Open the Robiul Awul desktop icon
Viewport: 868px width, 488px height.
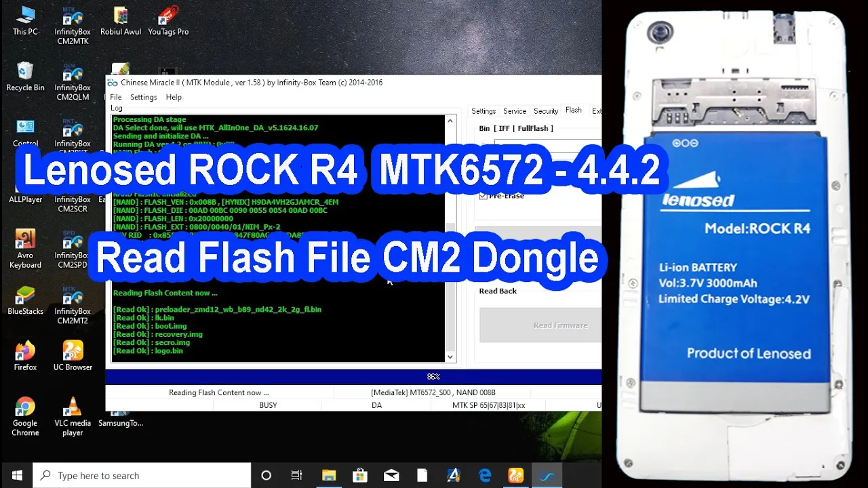click(x=121, y=20)
